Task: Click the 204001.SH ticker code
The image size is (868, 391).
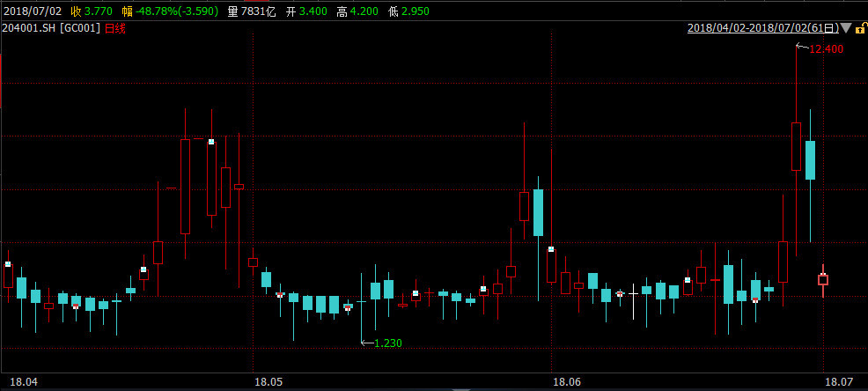Action: tap(28, 29)
